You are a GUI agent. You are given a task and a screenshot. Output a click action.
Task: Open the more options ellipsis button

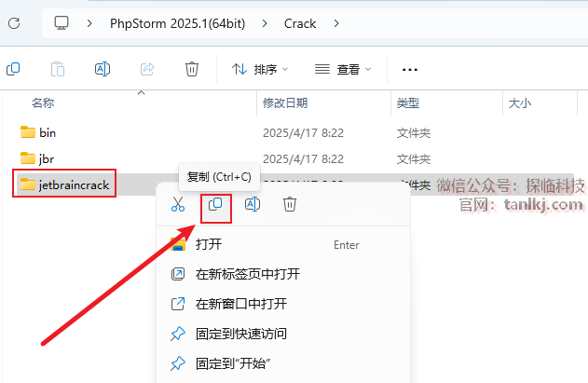(x=409, y=69)
